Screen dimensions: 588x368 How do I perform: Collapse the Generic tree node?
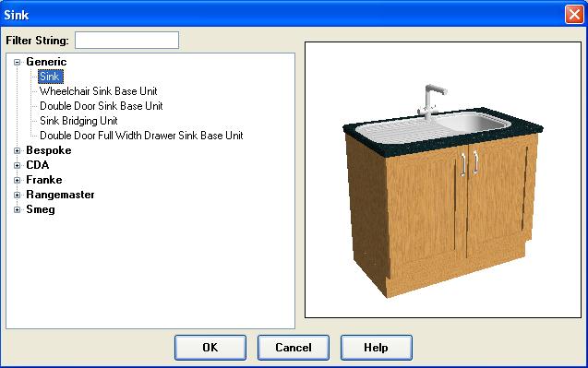pos(17,62)
